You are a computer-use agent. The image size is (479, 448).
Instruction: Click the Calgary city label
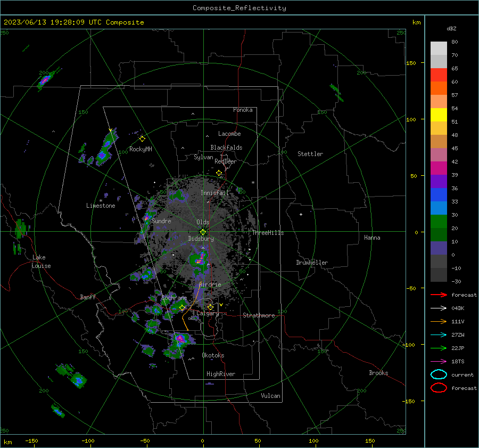pyautogui.click(x=208, y=313)
